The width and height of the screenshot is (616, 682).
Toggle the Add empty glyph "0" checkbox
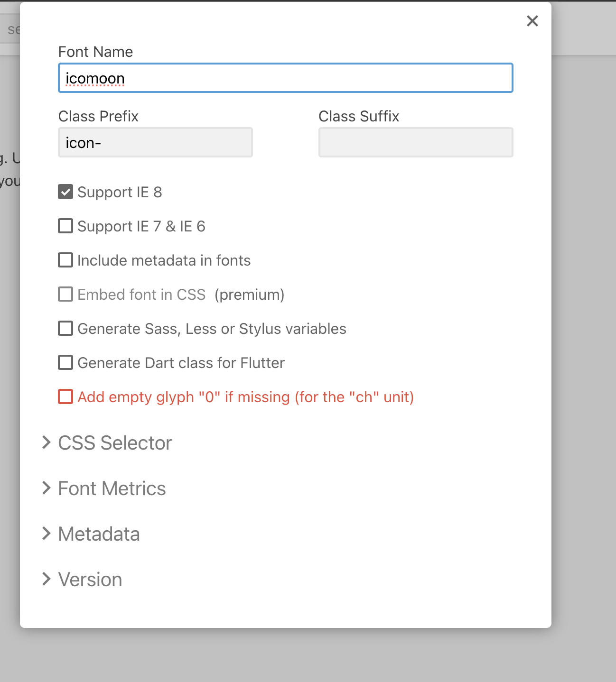click(65, 397)
